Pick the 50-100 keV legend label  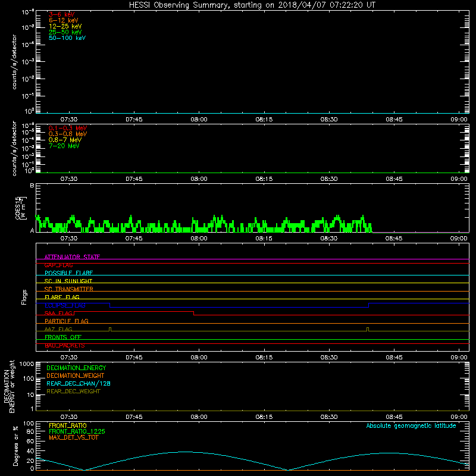[67, 38]
